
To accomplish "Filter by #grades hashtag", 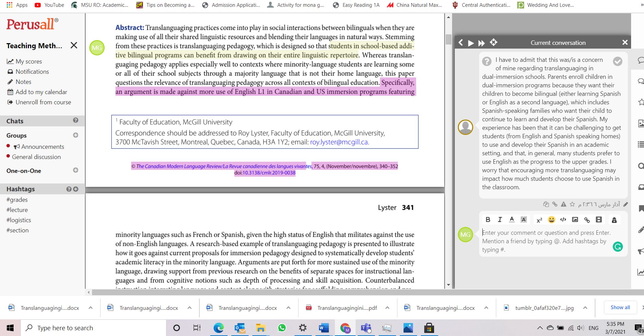I will coord(17,200).
